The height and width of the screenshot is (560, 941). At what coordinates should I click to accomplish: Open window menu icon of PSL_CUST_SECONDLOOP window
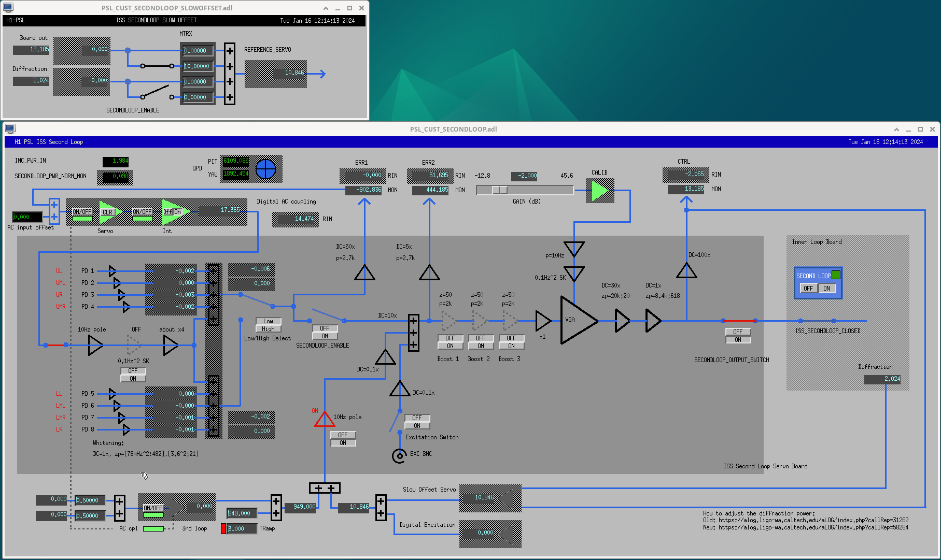[x=10, y=128]
